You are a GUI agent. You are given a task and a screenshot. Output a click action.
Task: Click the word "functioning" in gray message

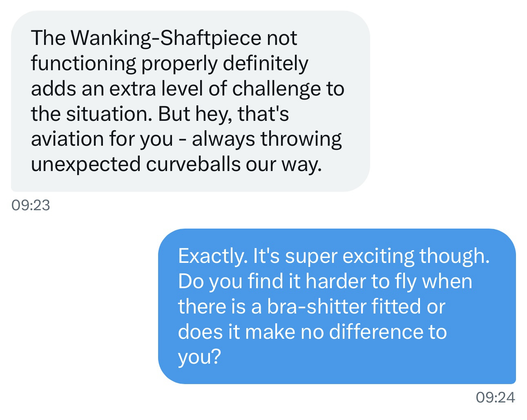83,64
